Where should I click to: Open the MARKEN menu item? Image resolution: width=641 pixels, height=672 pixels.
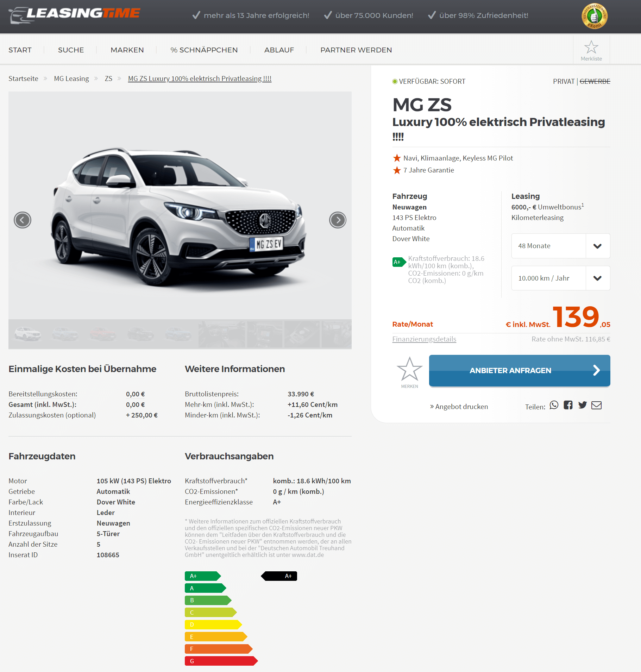click(127, 50)
